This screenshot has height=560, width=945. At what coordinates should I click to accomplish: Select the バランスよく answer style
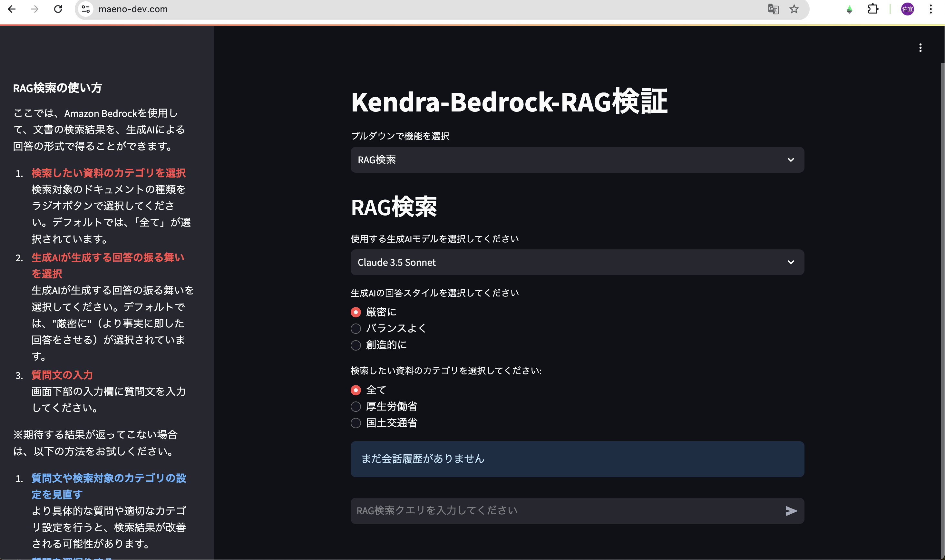click(356, 329)
